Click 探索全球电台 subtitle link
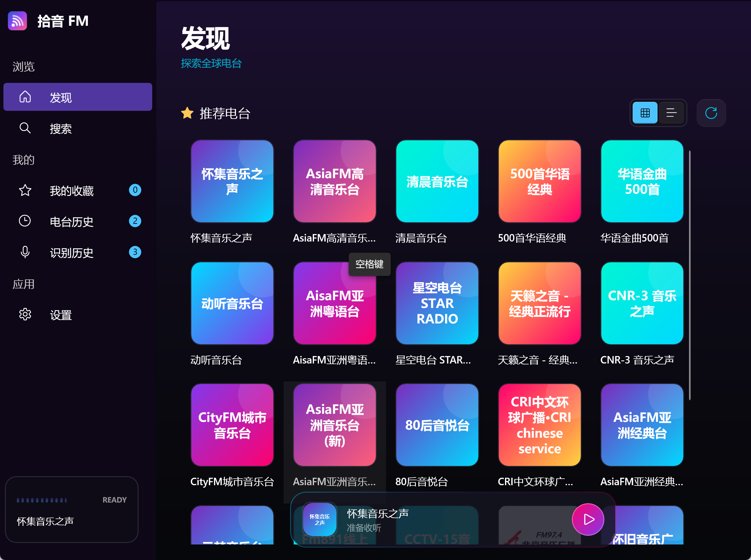Screen dimensions: 751x560 [x=211, y=63]
